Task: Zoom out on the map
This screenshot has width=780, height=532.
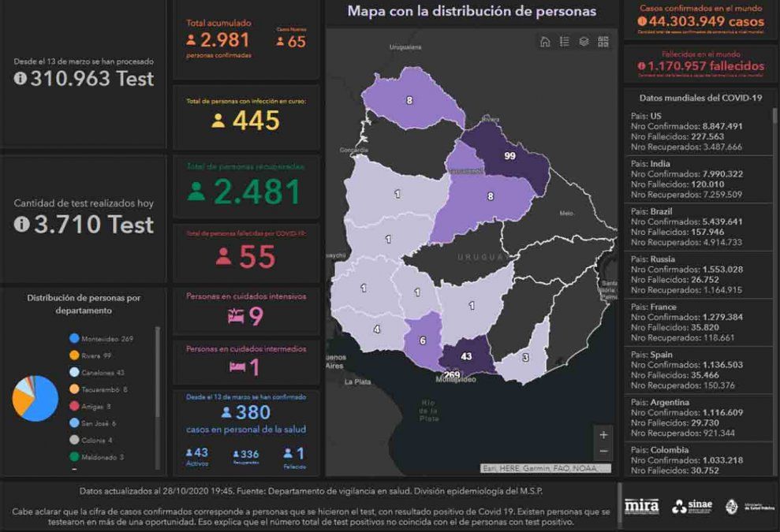Action: [603, 451]
